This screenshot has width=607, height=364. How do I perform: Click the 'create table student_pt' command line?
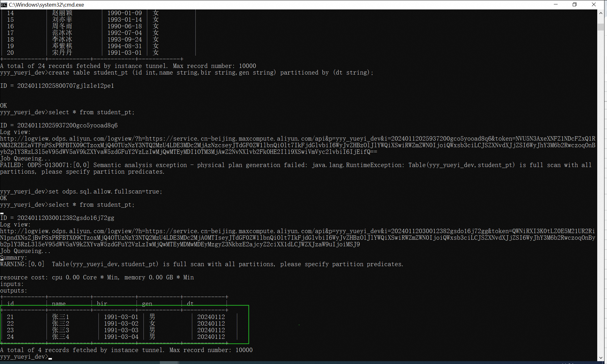tap(187, 72)
